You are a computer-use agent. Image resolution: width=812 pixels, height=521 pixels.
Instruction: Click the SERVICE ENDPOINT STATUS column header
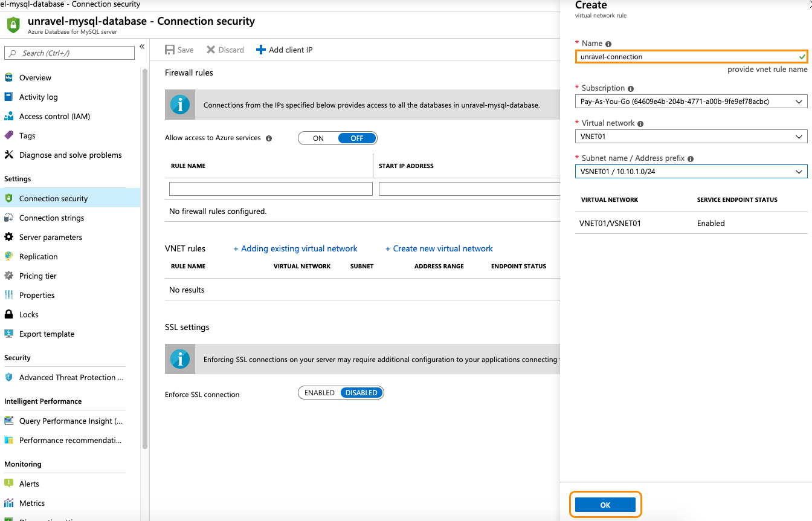coord(737,200)
